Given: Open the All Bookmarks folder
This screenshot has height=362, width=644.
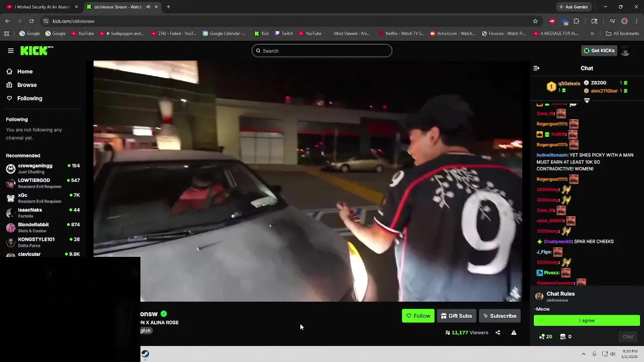Looking at the screenshot, I should (622, 34).
